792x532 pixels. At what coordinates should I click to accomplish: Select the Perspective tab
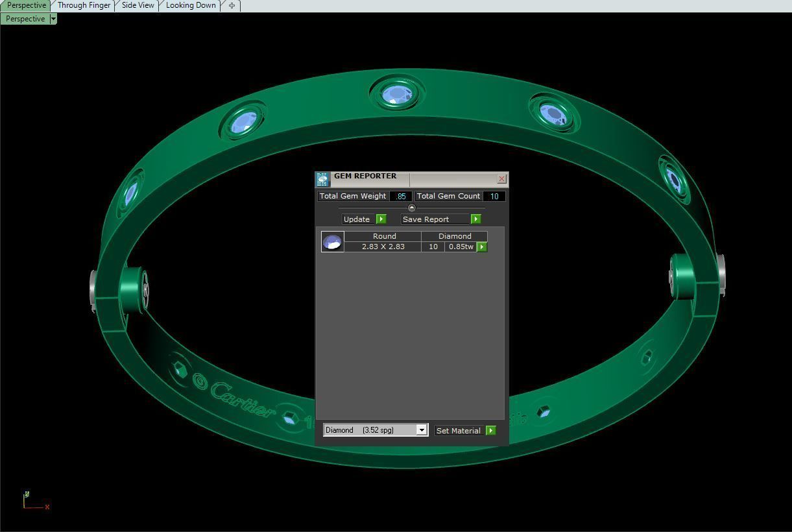(x=27, y=5)
